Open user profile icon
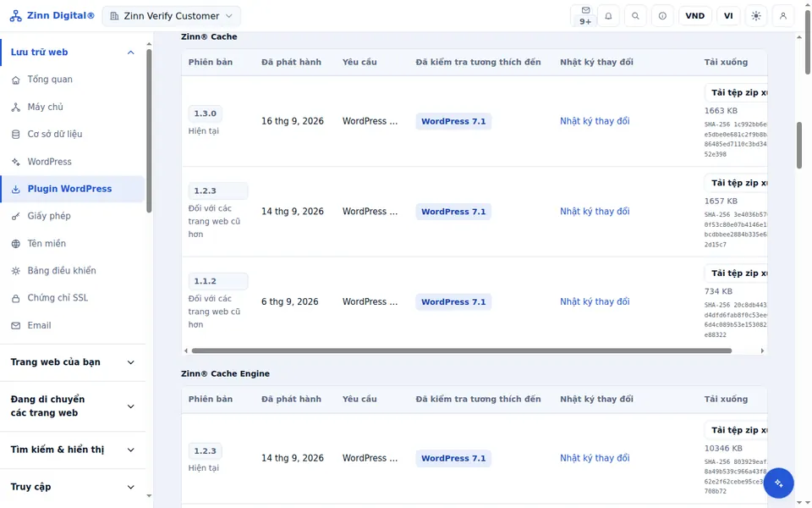 point(783,15)
